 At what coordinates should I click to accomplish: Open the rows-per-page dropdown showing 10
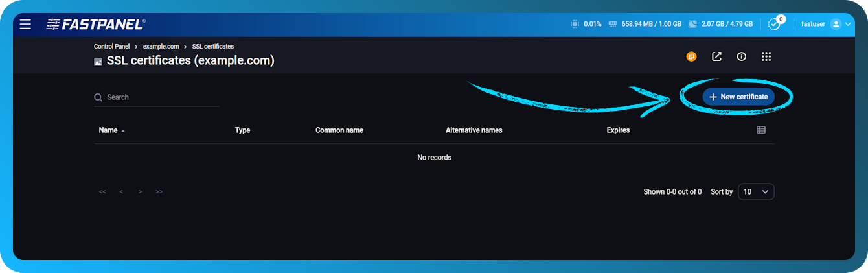tap(756, 192)
